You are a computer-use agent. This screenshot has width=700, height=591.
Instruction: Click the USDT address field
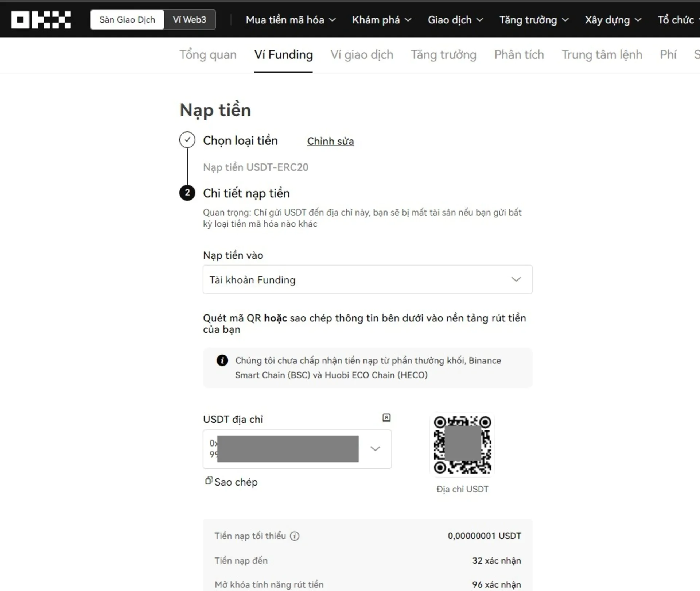click(297, 449)
